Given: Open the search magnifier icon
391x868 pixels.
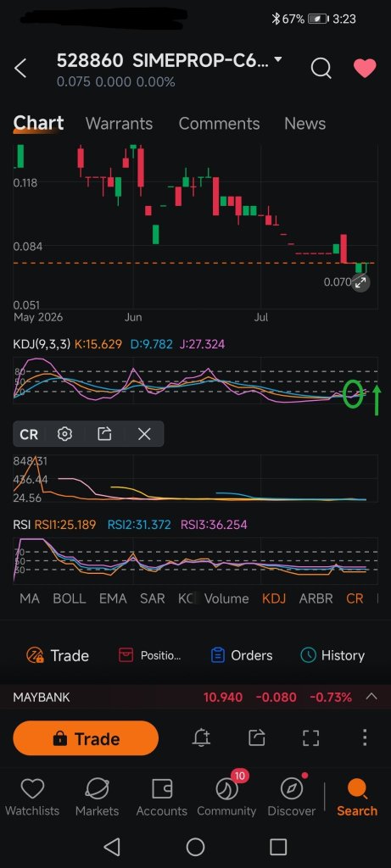Looking at the screenshot, I should 321,69.
